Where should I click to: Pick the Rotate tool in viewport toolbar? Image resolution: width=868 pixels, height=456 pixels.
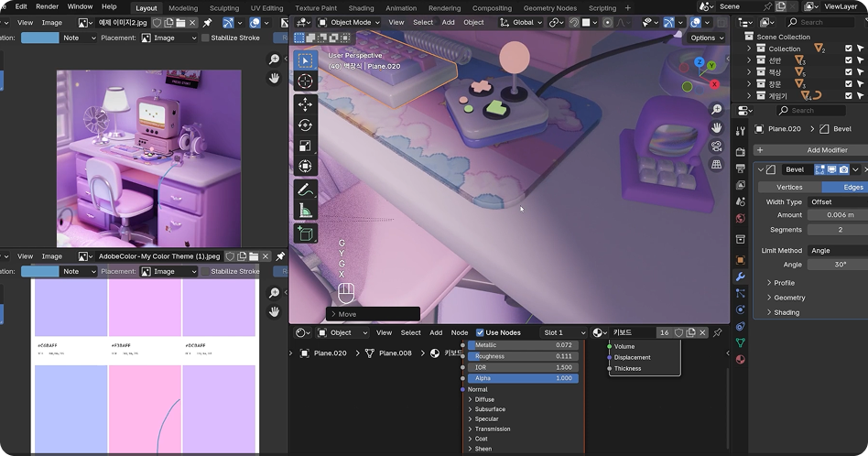[x=305, y=125]
